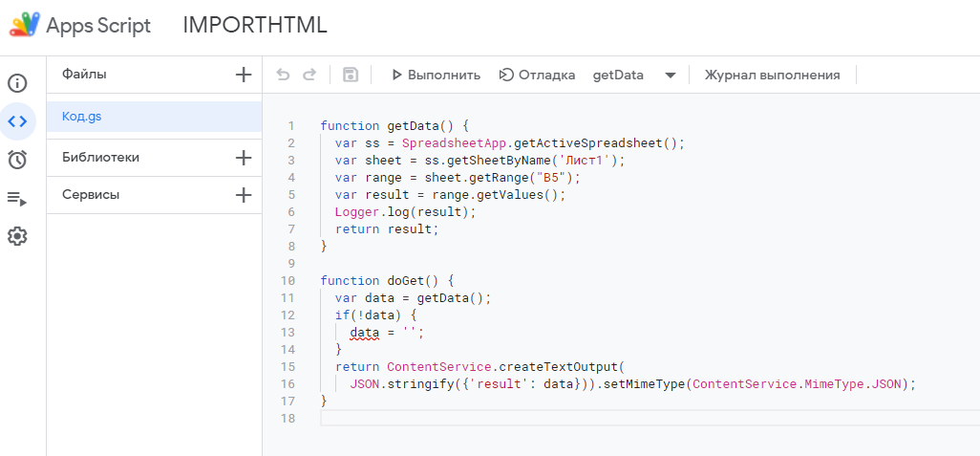
Task: Save project with floppy disk icon
Action: [351, 76]
